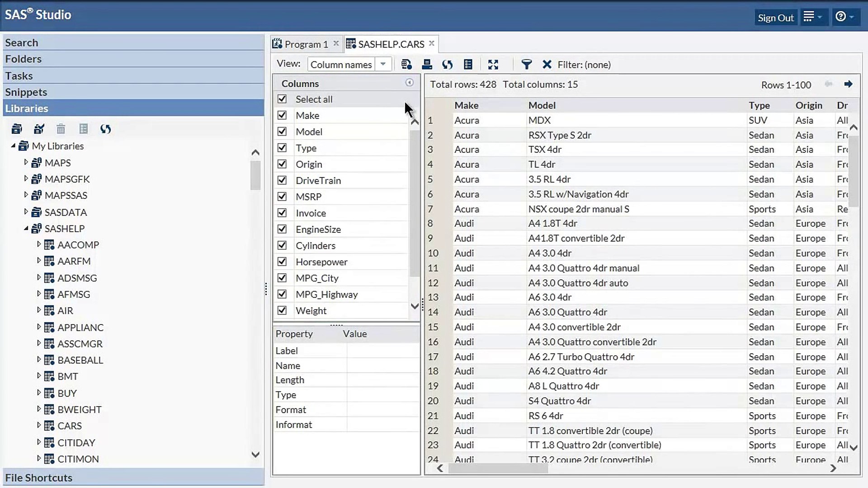868x488 pixels.
Task: Click the libraries tree scroll down arrow
Action: coord(255,455)
